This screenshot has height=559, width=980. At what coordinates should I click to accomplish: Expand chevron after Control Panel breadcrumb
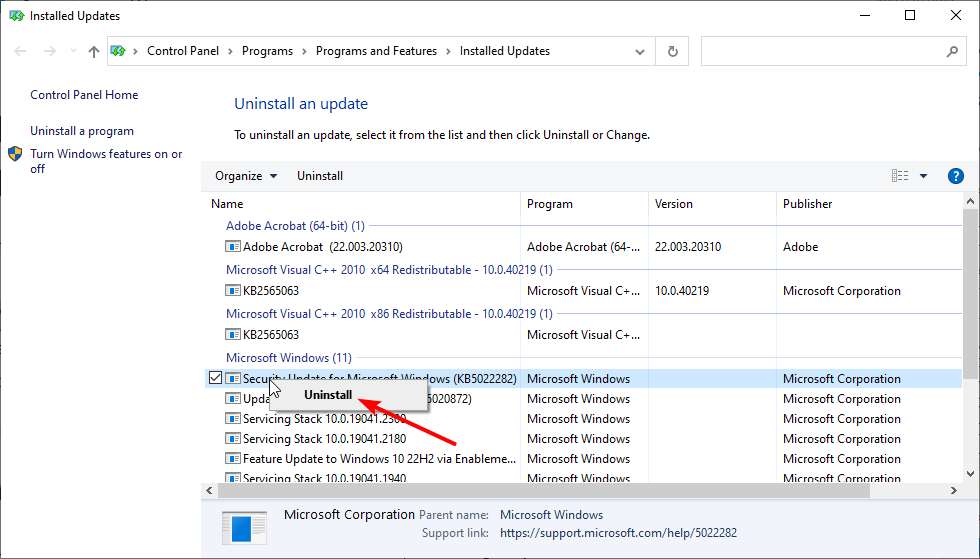[231, 51]
